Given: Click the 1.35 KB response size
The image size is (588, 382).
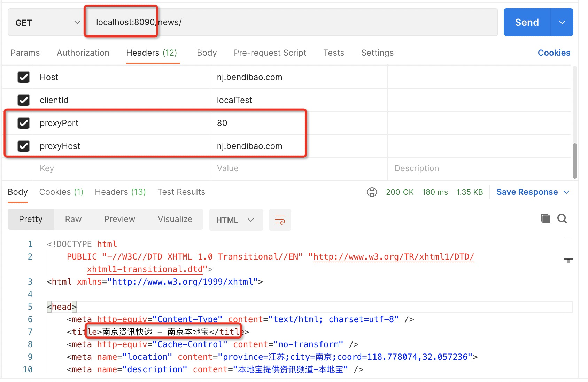Looking at the screenshot, I should (x=470, y=192).
